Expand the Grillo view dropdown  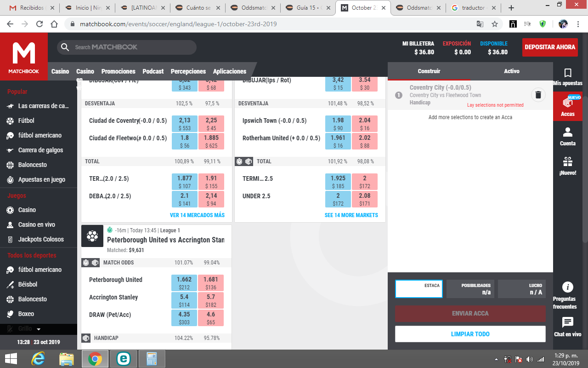39,329
